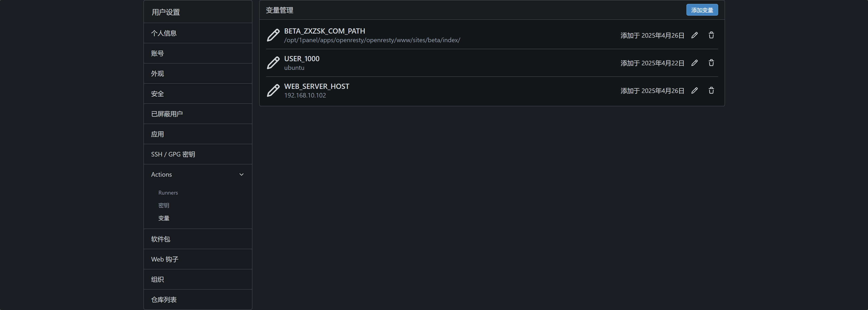The width and height of the screenshot is (868, 310).
Task: Edit the WEB_SERVER_HOST variable
Action: click(694, 90)
